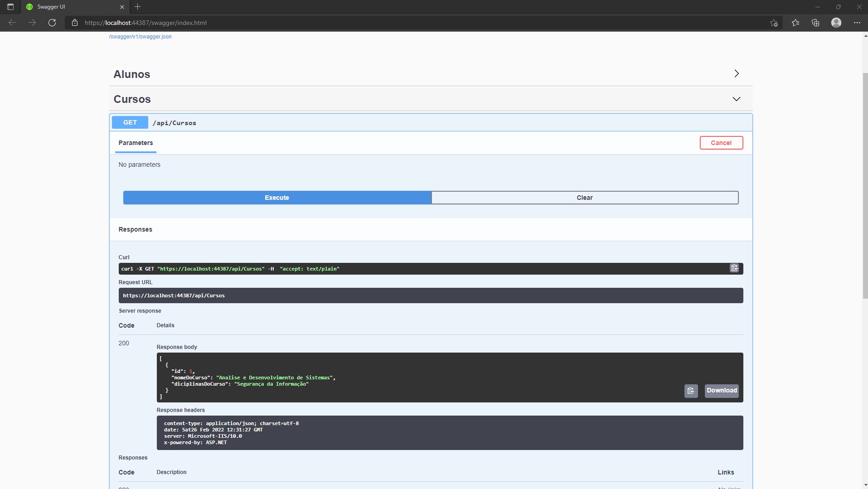Add this page to favorites
Screen dimensions: 868x489
(774, 23)
